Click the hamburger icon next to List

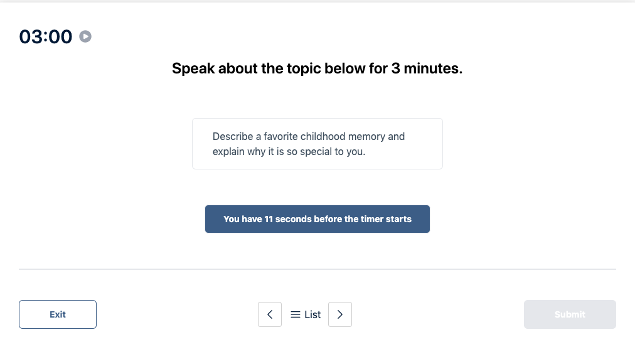295,314
